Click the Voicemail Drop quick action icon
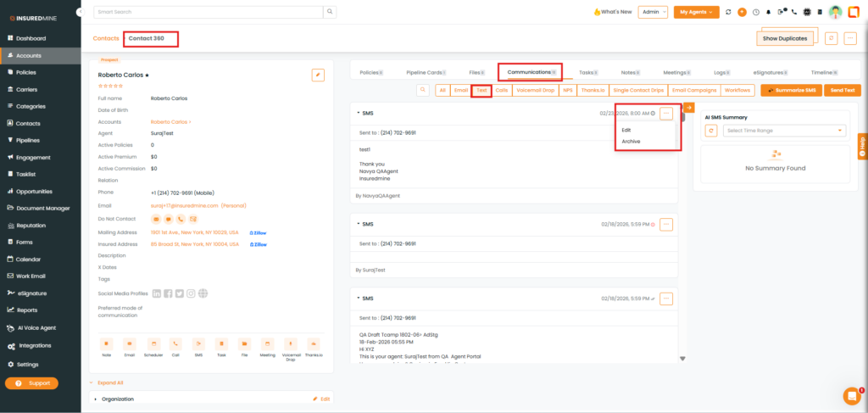This screenshot has width=868, height=413. 291,343
